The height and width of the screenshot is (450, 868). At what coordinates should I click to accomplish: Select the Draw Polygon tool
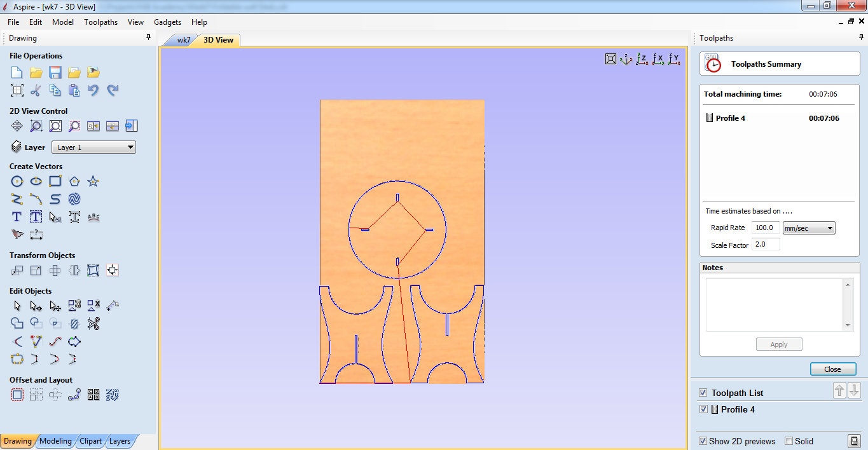coord(74,181)
